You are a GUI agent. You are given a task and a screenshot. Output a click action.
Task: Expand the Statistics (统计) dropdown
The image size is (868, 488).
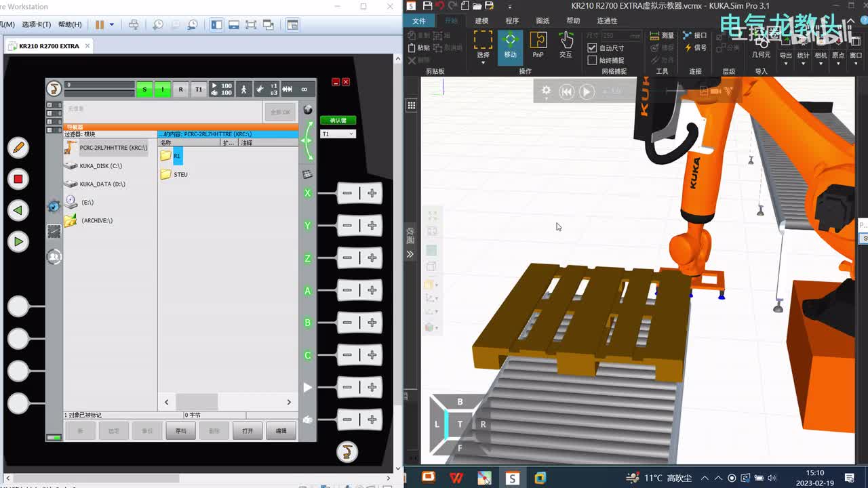click(x=803, y=64)
